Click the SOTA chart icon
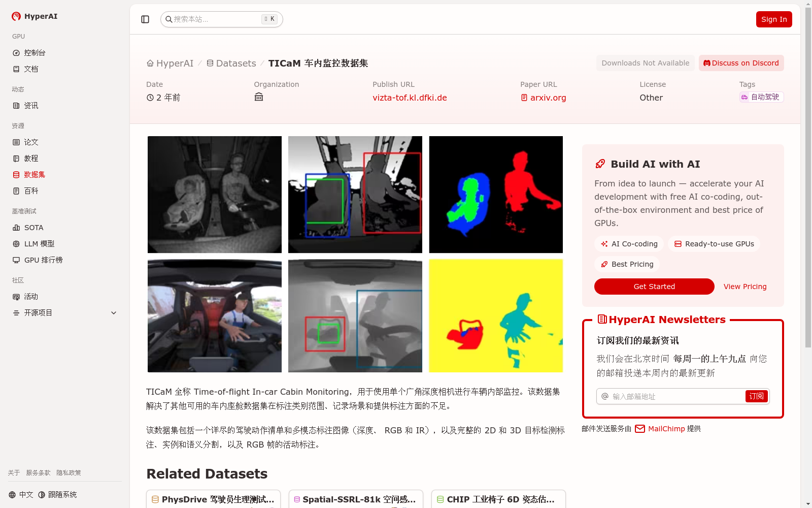Image resolution: width=812 pixels, height=508 pixels. tap(16, 228)
